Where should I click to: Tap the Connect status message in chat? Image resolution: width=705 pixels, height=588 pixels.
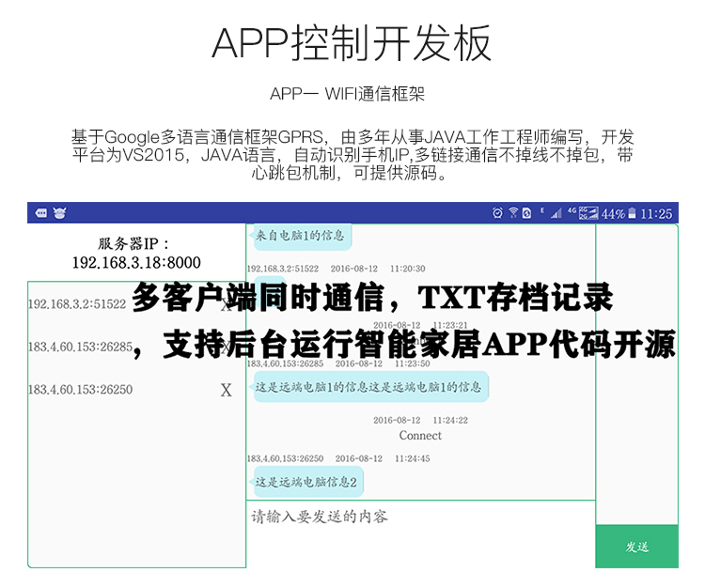click(x=420, y=436)
